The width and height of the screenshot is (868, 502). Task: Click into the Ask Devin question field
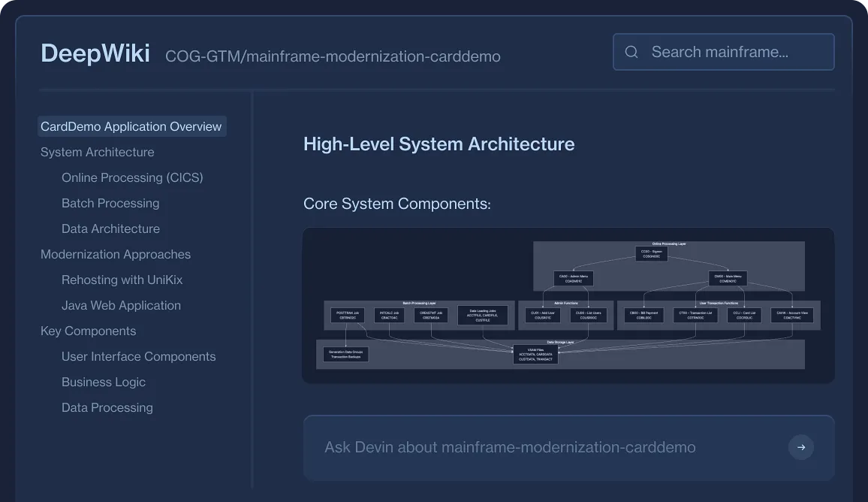point(569,448)
